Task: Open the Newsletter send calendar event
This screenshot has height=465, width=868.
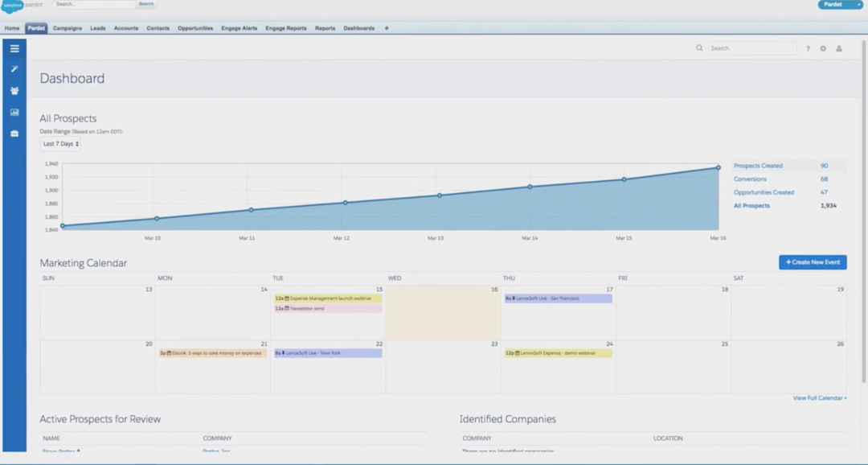Action: click(328, 309)
